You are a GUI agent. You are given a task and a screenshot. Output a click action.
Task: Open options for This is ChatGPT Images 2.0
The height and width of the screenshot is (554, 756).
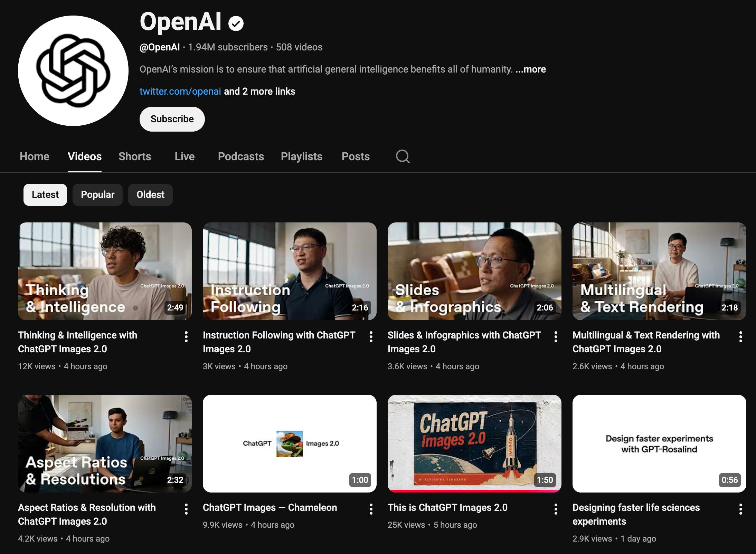point(556,509)
